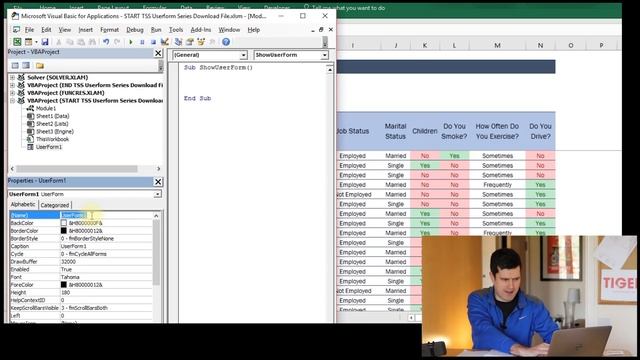Click the Toggle Folders icon in Project pane
This screenshot has width=640, height=360.
tap(40, 65)
